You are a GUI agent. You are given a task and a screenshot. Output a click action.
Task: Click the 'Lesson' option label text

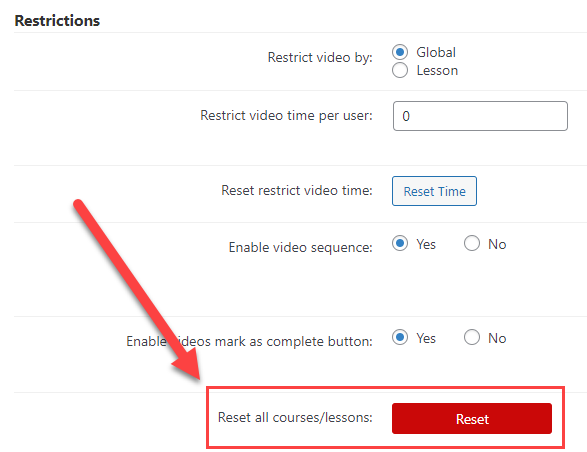coord(437,70)
